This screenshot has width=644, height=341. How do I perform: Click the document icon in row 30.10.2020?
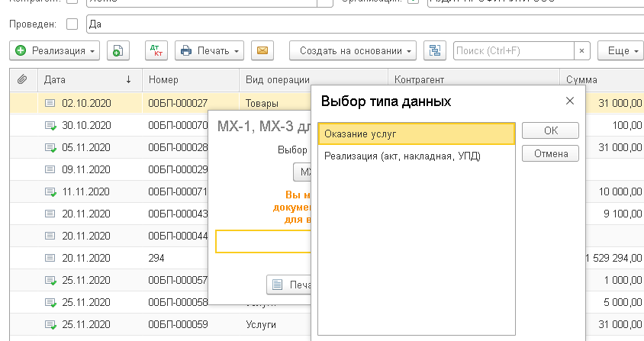point(50,125)
